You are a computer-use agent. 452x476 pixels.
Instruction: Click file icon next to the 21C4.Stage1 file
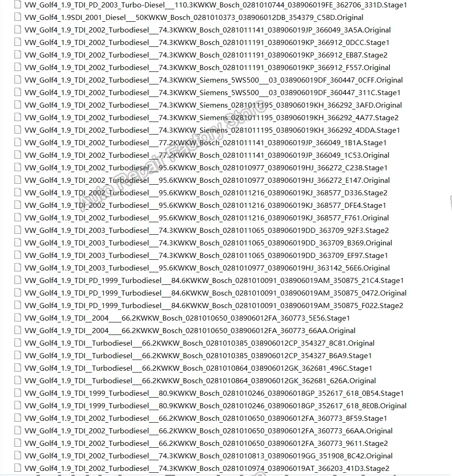click(18, 280)
